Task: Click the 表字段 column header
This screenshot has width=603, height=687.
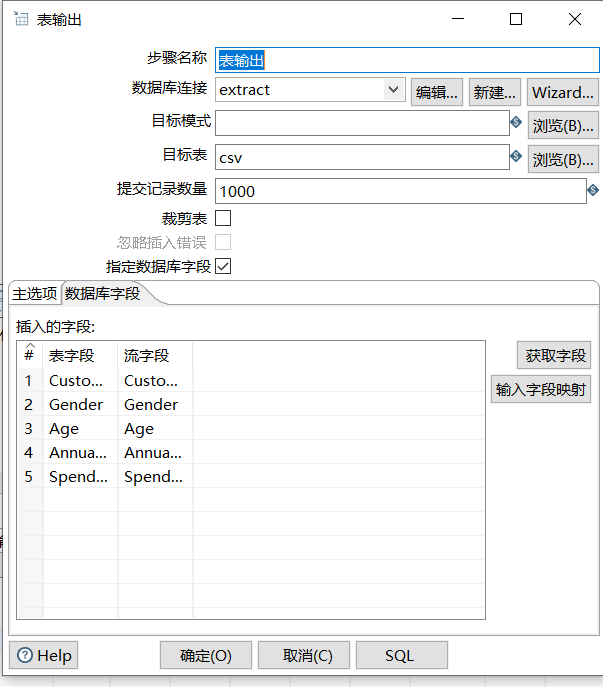Action: [x=81, y=355]
